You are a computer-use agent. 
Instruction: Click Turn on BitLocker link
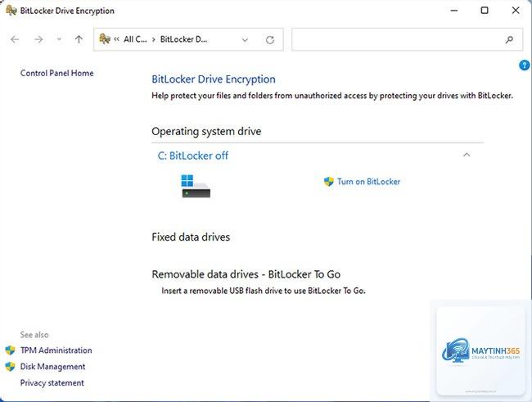368,182
